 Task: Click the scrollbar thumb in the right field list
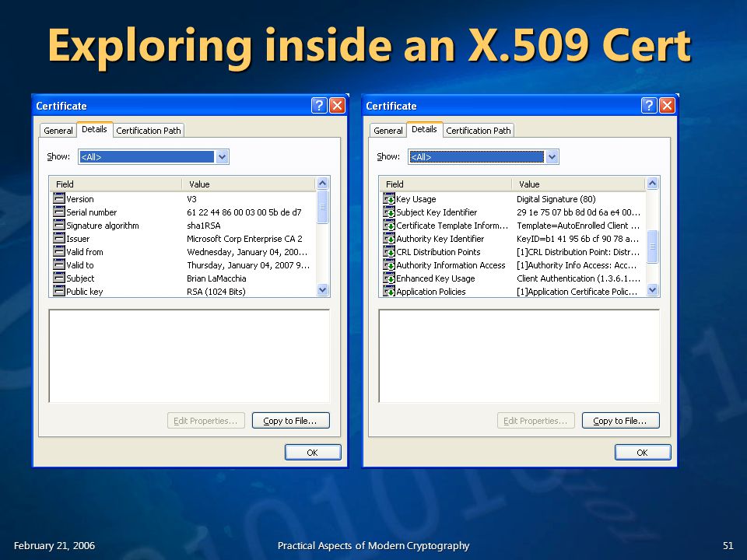click(653, 247)
